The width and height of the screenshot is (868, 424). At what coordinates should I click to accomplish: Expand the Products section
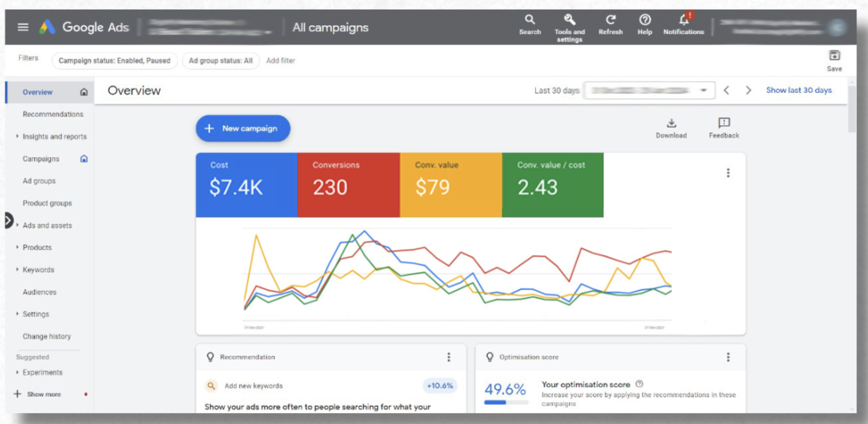point(17,247)
